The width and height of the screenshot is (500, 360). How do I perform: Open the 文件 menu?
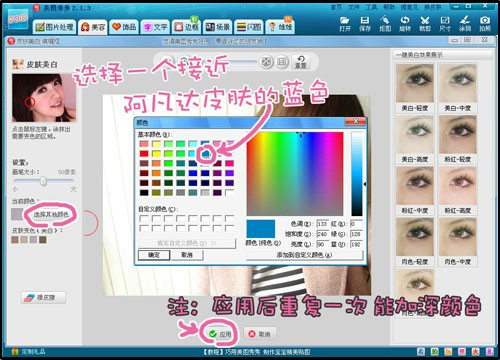pos(354,7)
